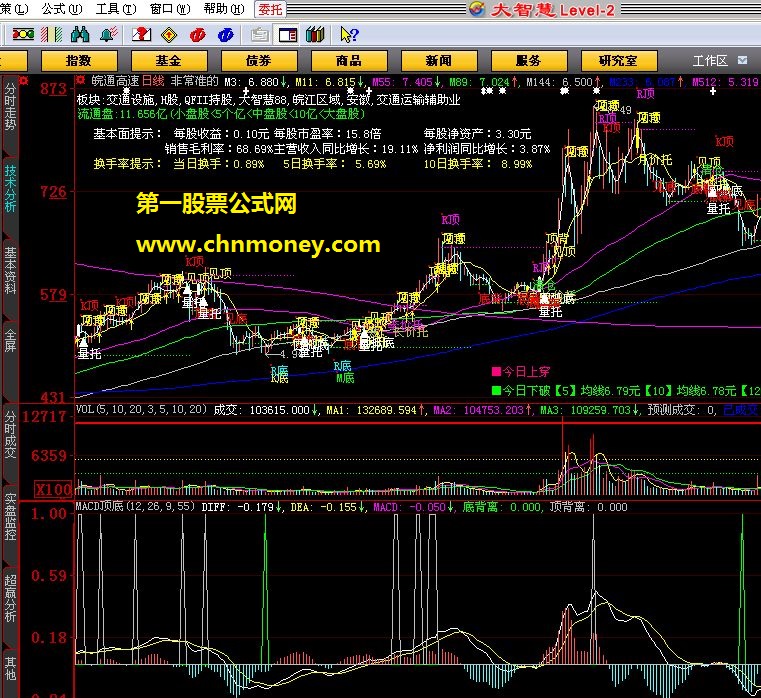The width and height of the screenshot is (761, 698).
Task: Click the greyed-out printer icon
Action: pos(260,35)
